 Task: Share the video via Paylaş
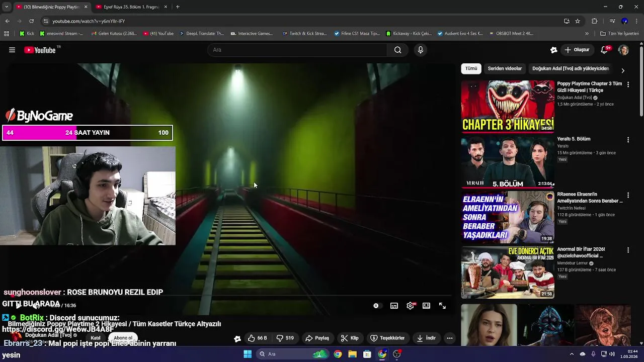point(317,338)
